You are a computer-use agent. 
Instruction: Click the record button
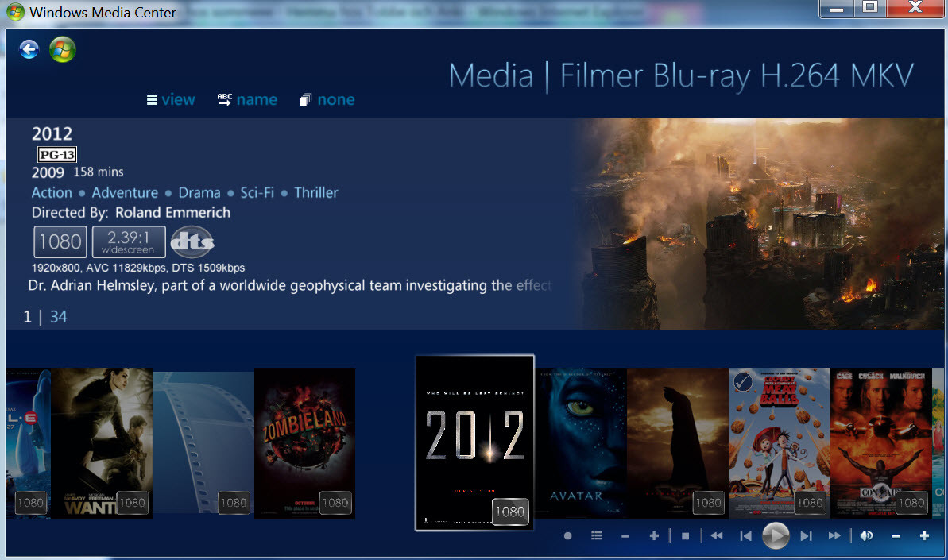click(567, 536)
